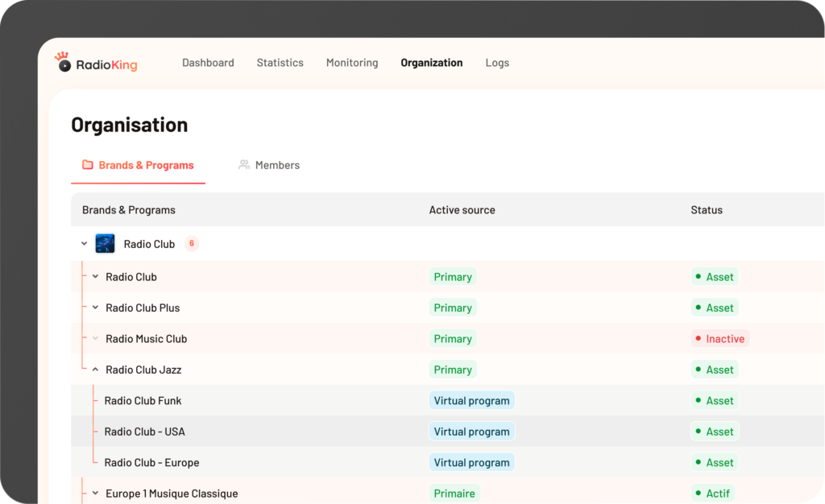Expand the Radio Music Club row
Image resolution: width=825 pixels, height=504 pixels.
(95, 339)
